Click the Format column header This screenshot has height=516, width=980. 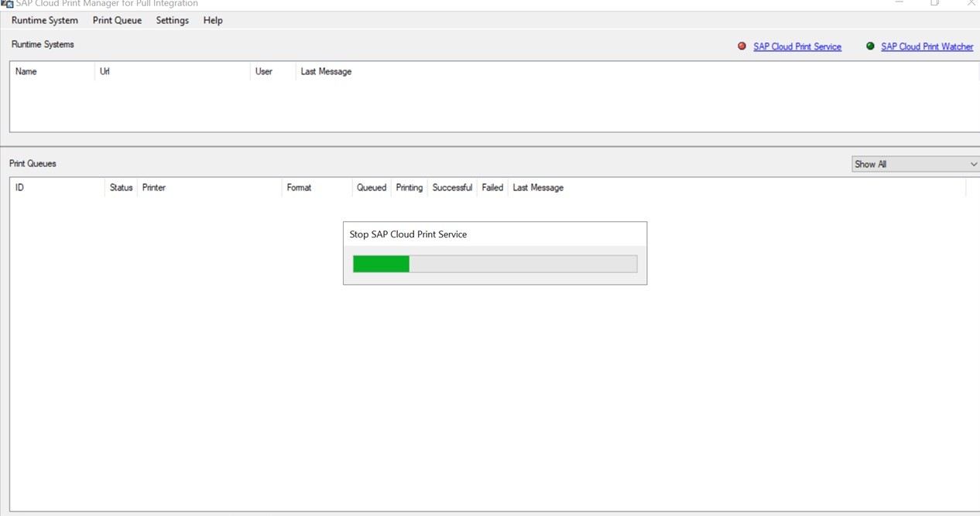point(317,187)
